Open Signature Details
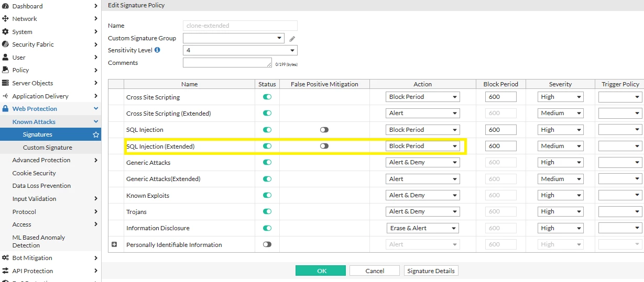 click(431, 270)
